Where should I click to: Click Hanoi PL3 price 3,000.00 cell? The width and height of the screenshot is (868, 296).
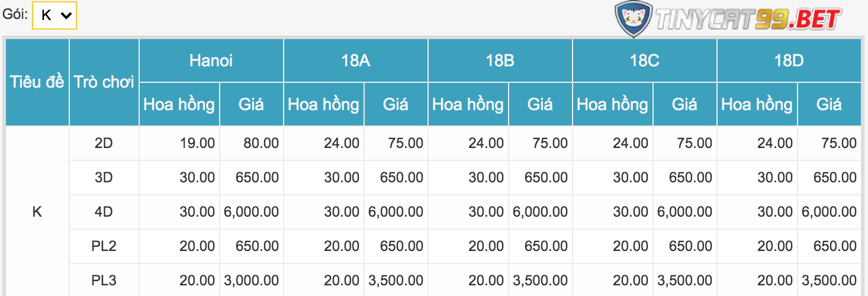[x=251, y=280]
